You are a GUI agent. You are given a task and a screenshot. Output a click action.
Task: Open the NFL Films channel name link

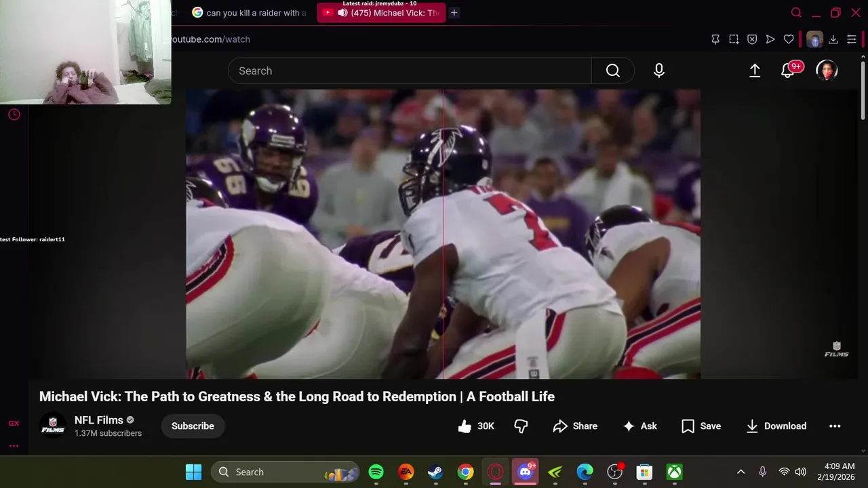99,420
